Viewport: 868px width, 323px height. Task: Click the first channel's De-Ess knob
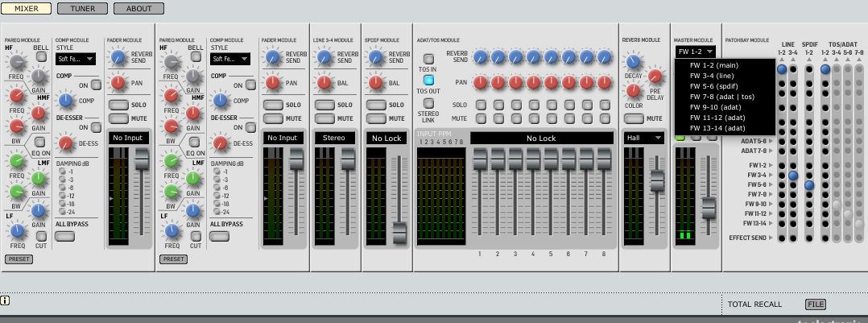[x=67, y=143]
